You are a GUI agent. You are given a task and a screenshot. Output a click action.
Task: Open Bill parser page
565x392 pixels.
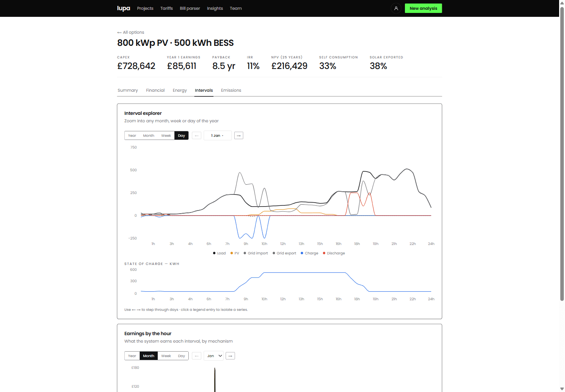pos(190,8)
